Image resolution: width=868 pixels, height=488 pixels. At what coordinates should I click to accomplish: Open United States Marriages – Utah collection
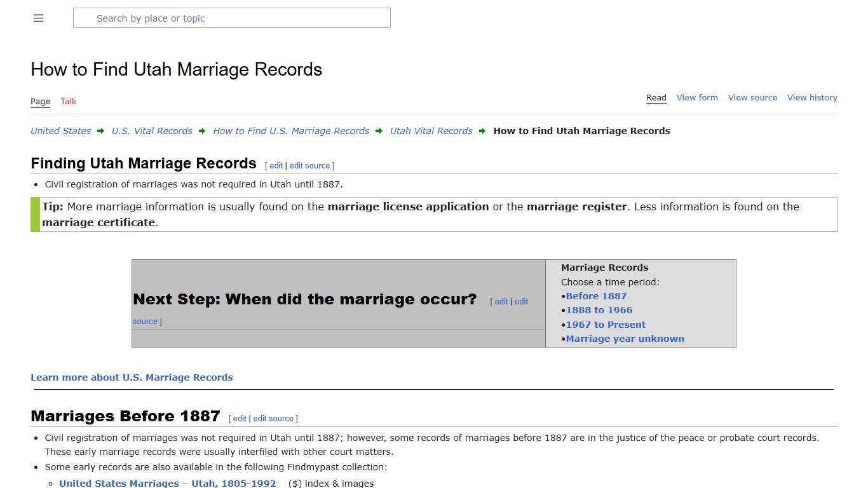(167, 483)
